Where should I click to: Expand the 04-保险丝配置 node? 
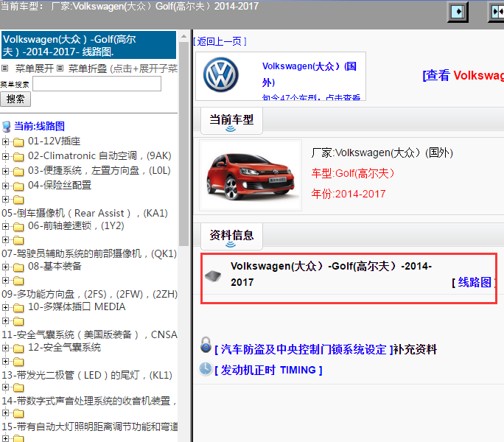(5, 186)
